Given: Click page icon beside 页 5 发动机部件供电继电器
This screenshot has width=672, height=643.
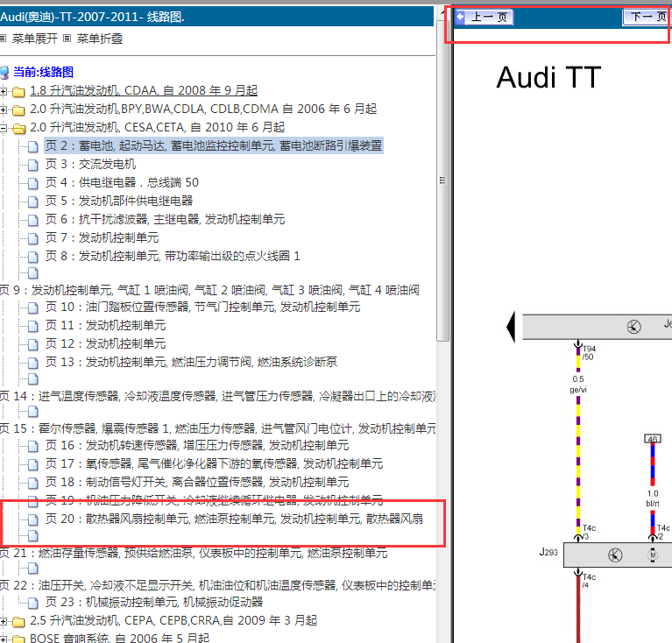Looking at the screenshot, I should [x=33, y=201].
